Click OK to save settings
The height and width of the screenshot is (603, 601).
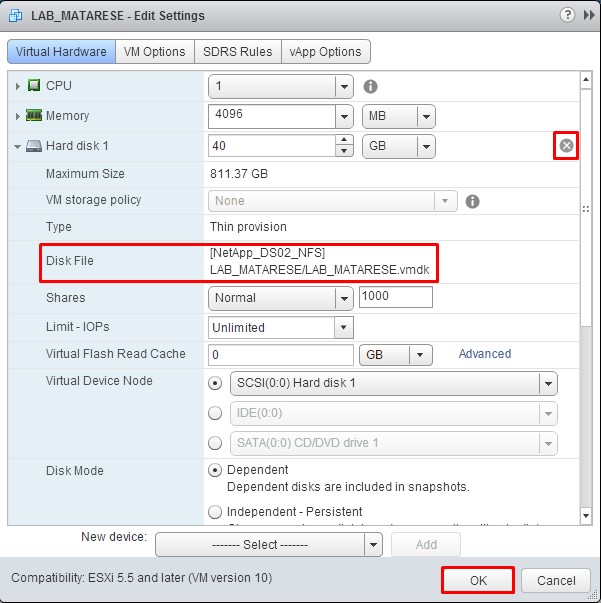click(x=477, y=580)
